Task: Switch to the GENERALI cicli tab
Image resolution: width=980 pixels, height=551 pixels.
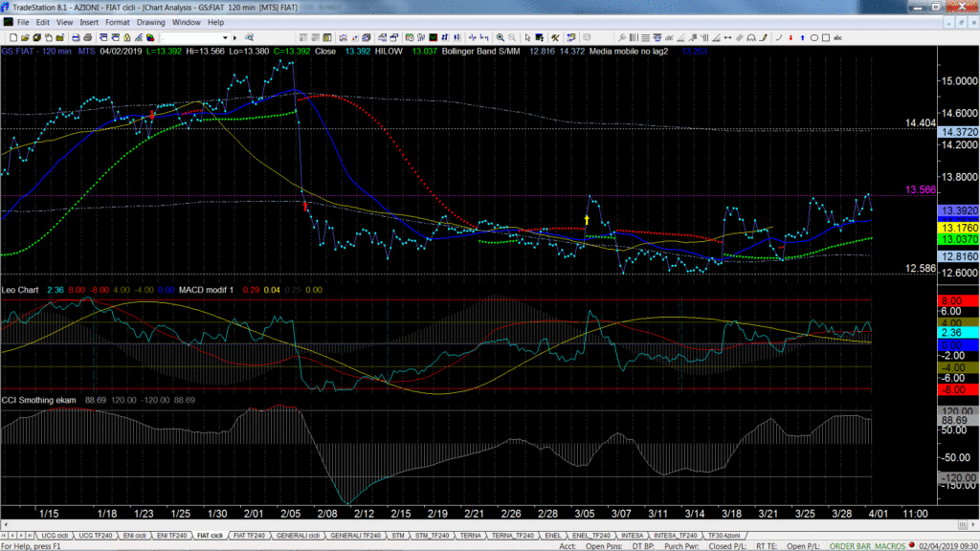Action: click(x=299, y=536)
